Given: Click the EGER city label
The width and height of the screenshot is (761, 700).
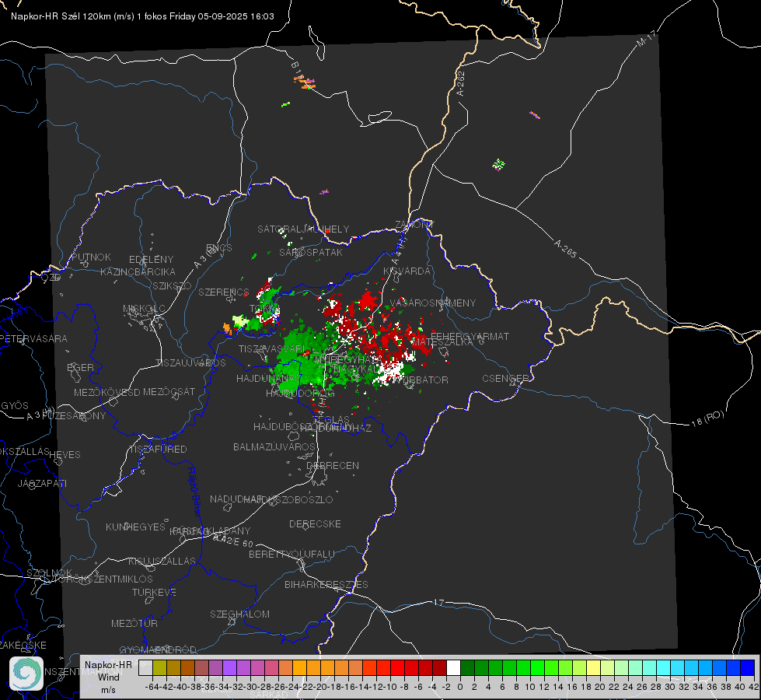Looking at the screenshot, I should tap(81, 368).
